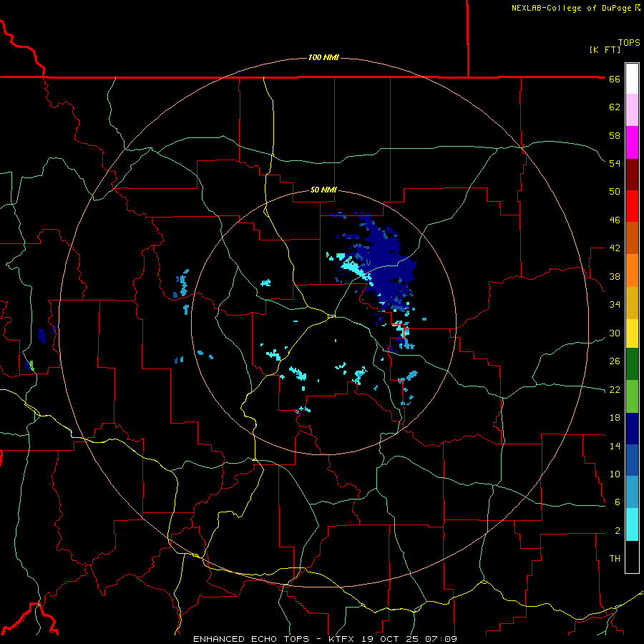
Task: Click the white color swatch above 66
Action: [632, 79]
